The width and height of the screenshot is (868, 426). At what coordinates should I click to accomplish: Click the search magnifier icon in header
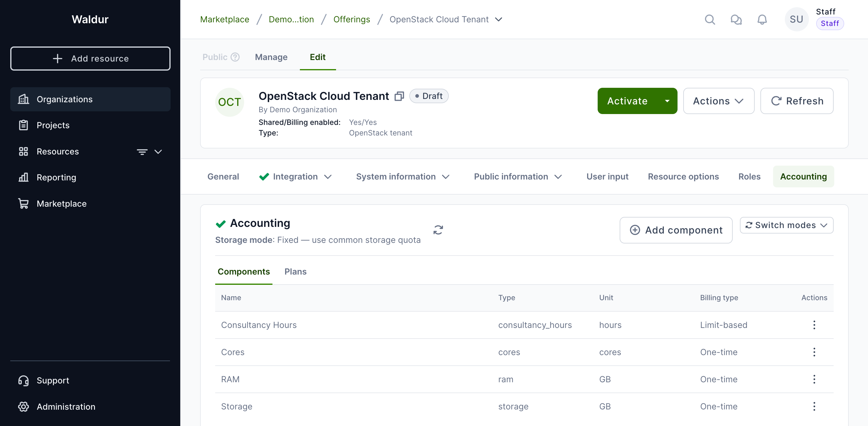[x=710, y=20]
